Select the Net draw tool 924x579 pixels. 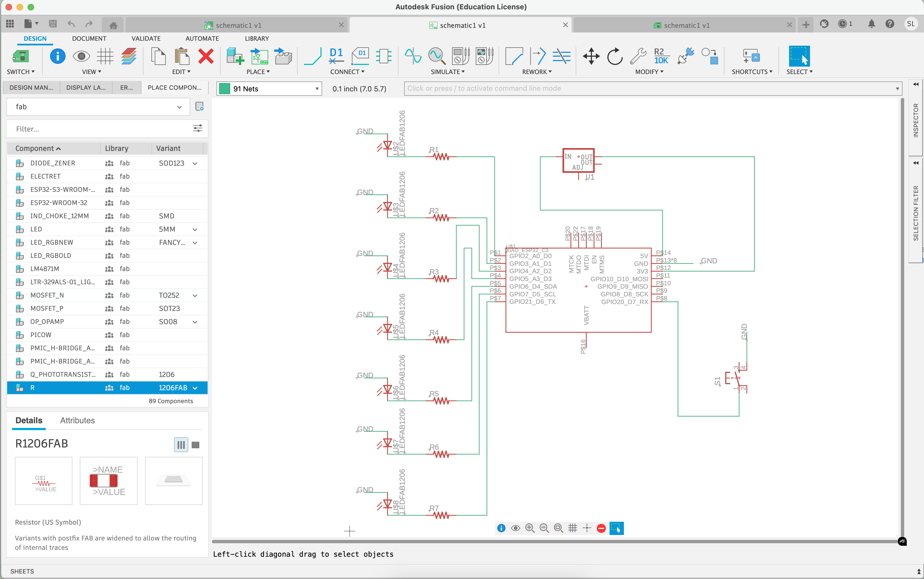pyautogui.click(x=312, y=56)
